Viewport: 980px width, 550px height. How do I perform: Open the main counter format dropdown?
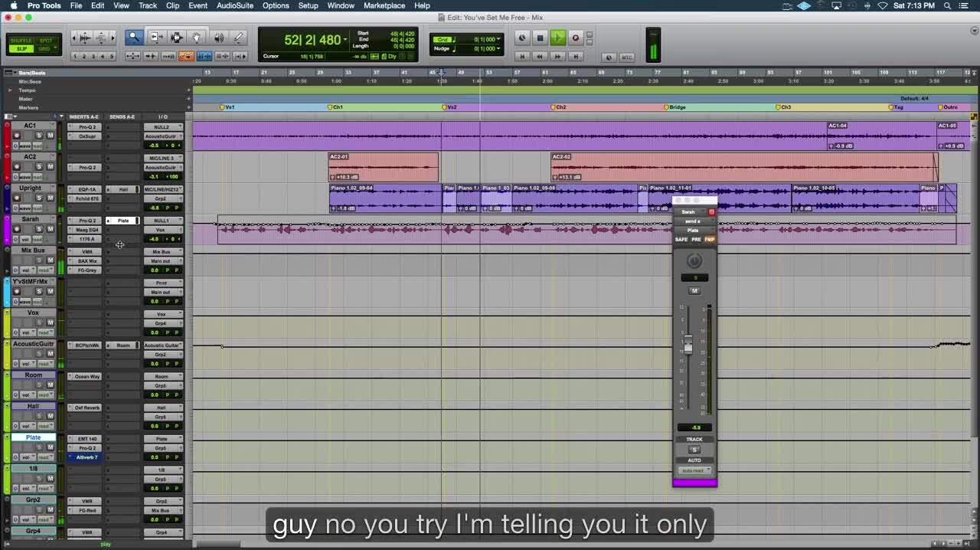[345, 40]
